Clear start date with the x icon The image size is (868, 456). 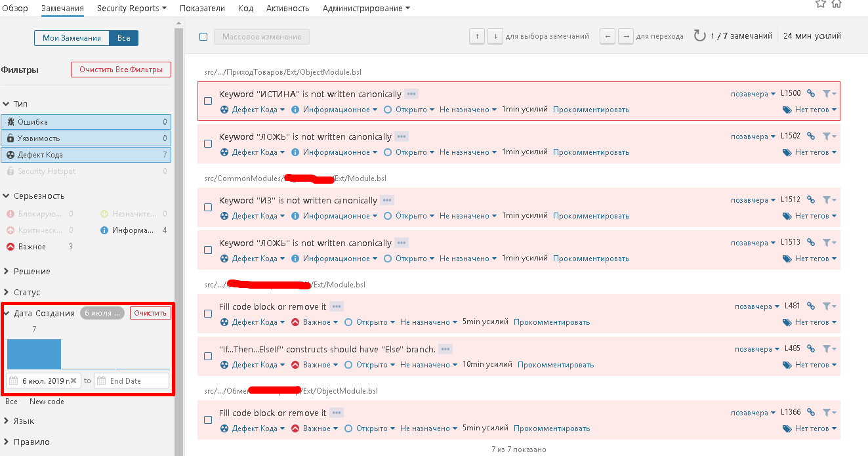coord(73,381)
